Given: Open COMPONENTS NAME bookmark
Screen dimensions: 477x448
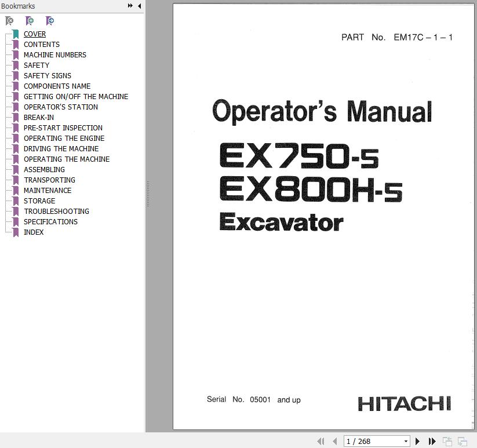Looking at the screenshot, I should [57, 86].
